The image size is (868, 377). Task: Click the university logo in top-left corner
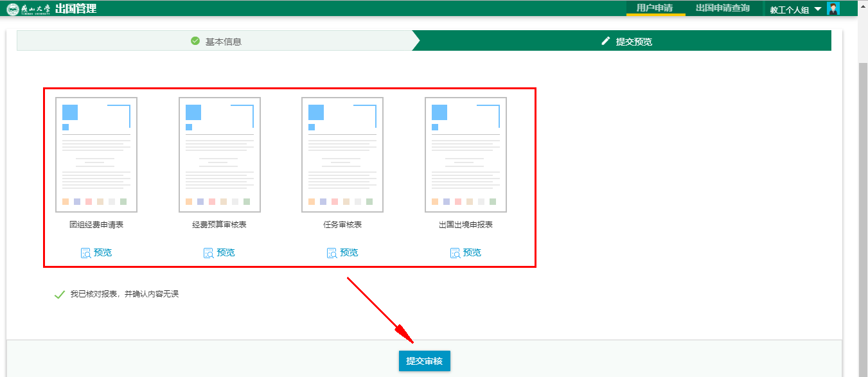[13, 9]
